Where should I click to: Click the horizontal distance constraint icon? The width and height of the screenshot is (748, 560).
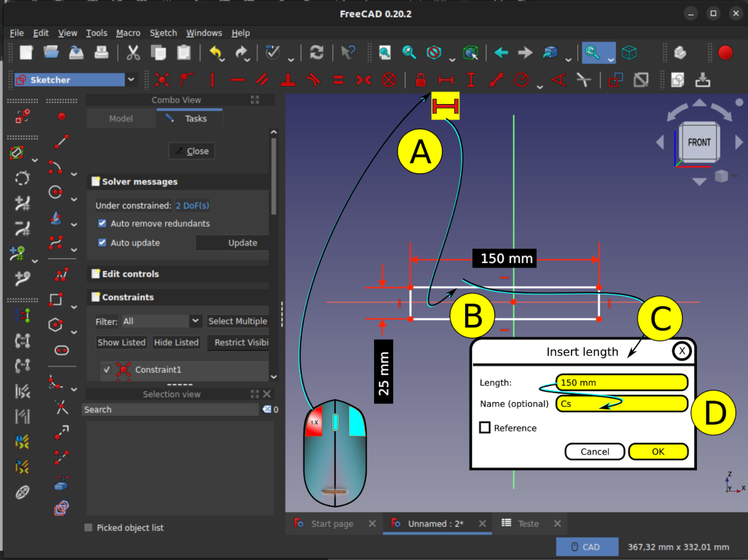coord(445,80)
